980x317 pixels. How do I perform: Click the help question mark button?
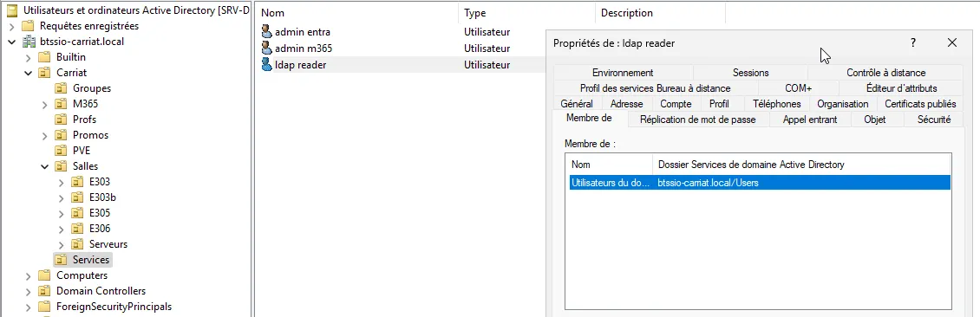point(913,43)
